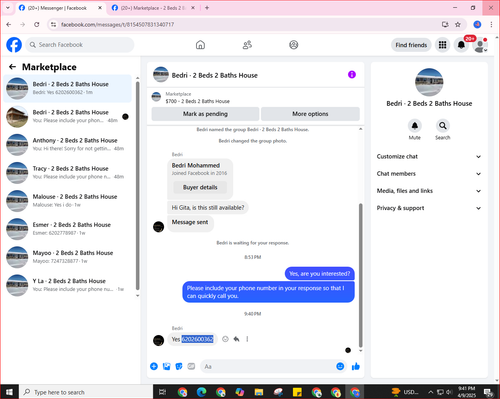
Task: Search in conversation magnifier icon
Action: click(443, 126)
